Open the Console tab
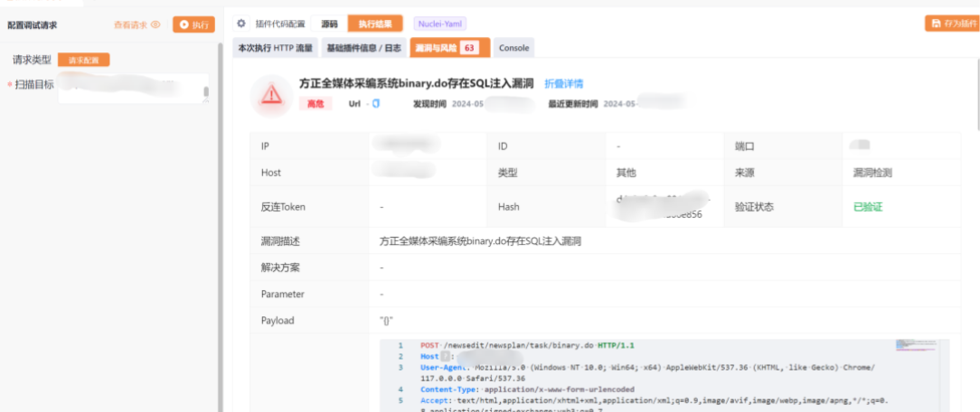 coord(514,48)
